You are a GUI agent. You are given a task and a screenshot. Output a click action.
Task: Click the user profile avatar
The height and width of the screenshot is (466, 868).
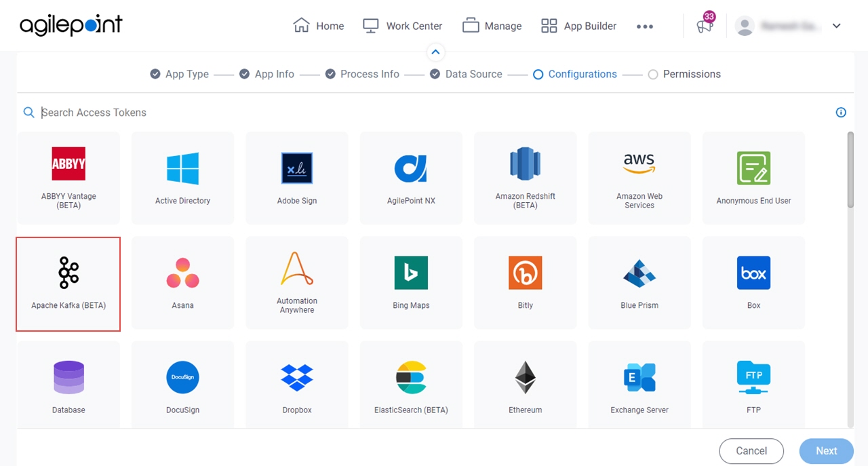[x=745, y=26]
